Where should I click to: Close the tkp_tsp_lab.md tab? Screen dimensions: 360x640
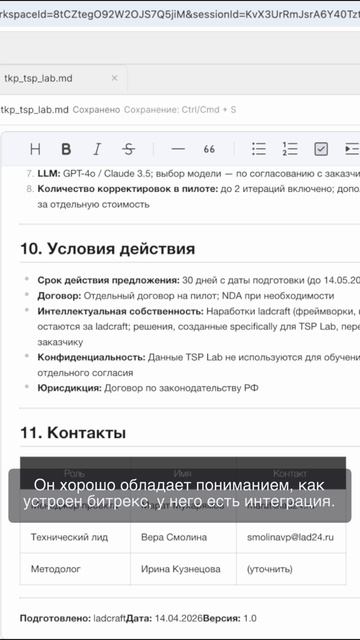[x=115, y=78]
